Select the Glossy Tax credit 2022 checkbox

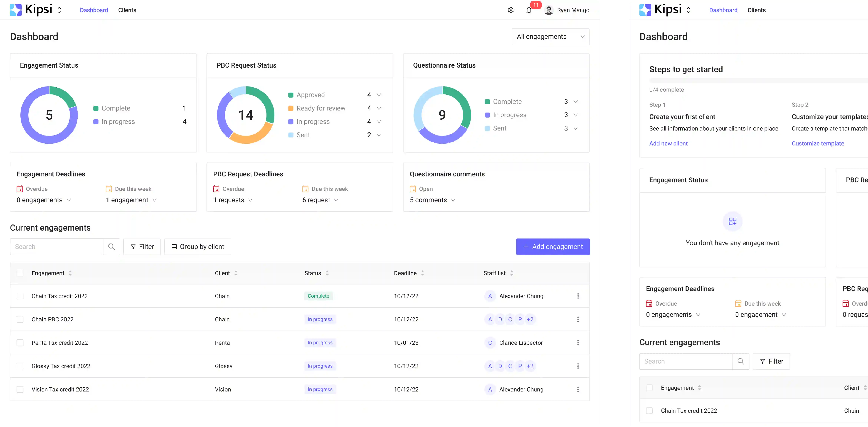[x=20, y=366]
